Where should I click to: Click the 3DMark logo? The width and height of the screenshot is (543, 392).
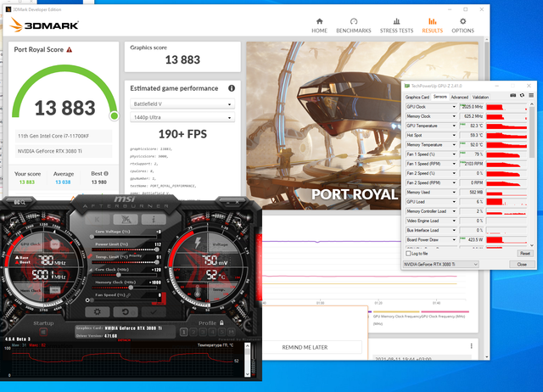(x=44, y=25)
